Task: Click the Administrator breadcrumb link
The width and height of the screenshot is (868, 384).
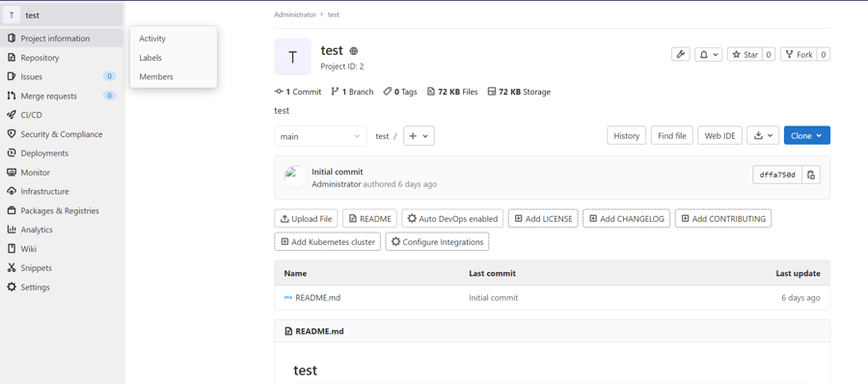Action: (295, 14)
